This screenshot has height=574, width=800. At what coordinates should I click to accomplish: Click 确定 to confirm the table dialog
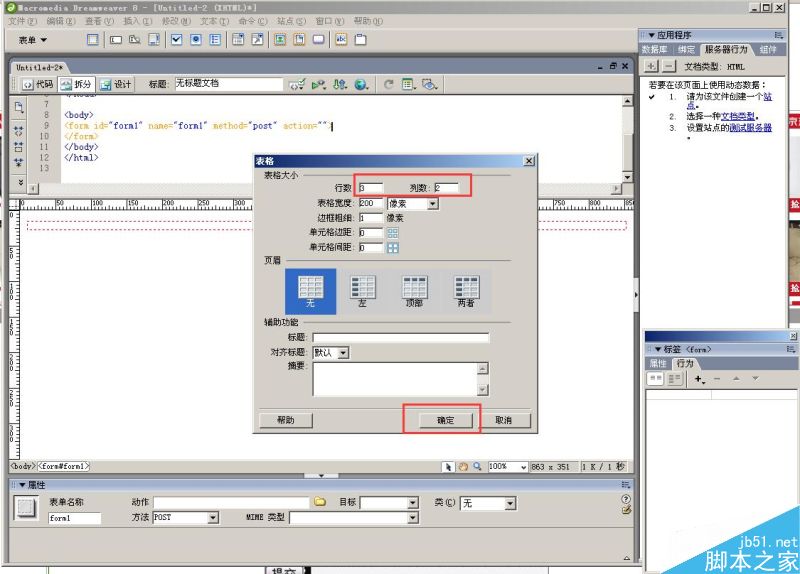pyautogui.click(x=446, y=420)
